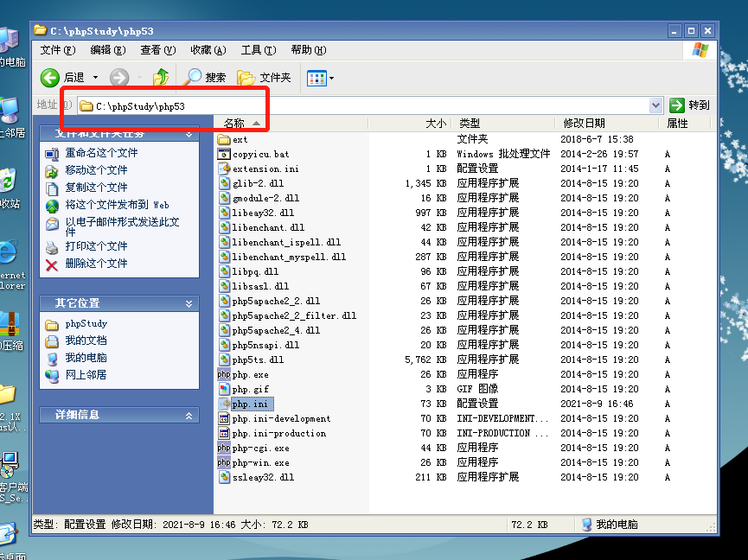Open the 查看(V) menu
This screenshot has width=748, height=560.
[x=158, y=50]
